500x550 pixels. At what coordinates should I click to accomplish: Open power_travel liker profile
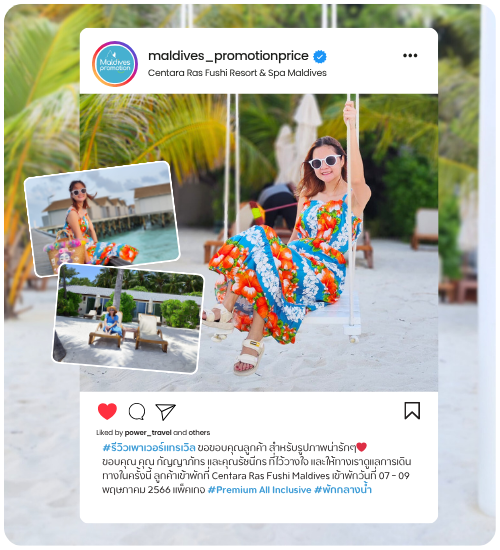148,432
